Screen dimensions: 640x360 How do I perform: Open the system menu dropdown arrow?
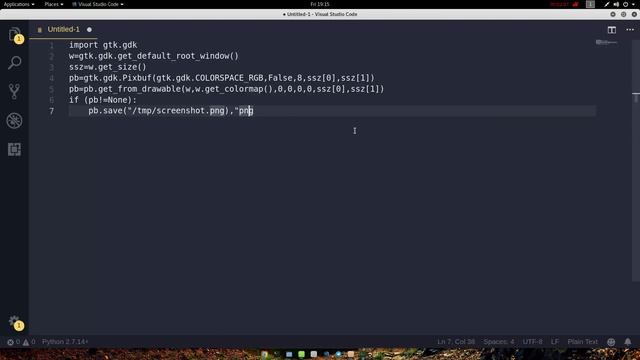(634, 4)
